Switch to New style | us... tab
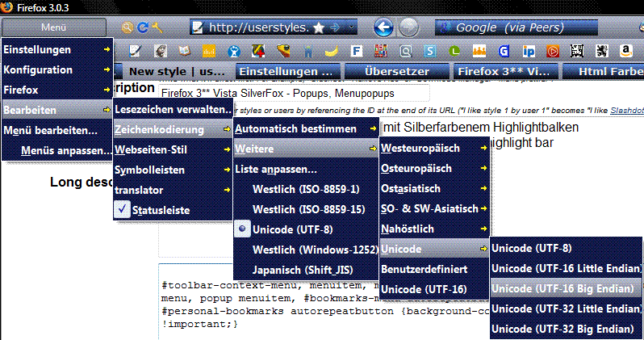 coord(177,71)
